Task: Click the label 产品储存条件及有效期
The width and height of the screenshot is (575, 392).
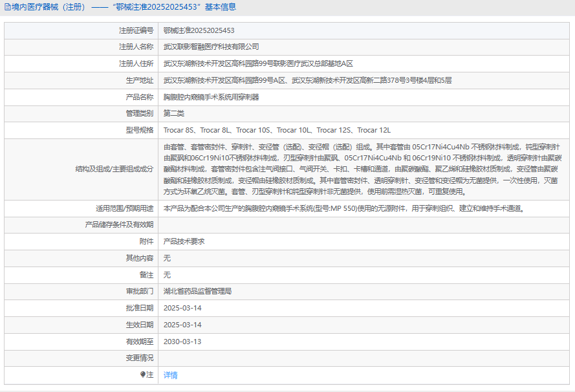Action: [119, 225]
